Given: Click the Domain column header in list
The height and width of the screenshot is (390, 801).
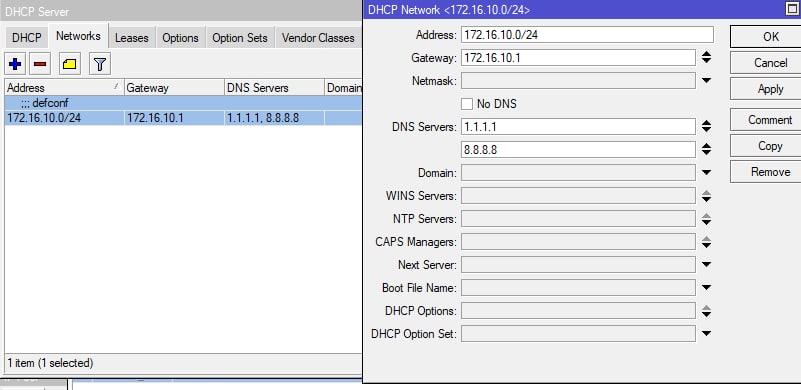Looking at the screenshot, I should [344, 88].
